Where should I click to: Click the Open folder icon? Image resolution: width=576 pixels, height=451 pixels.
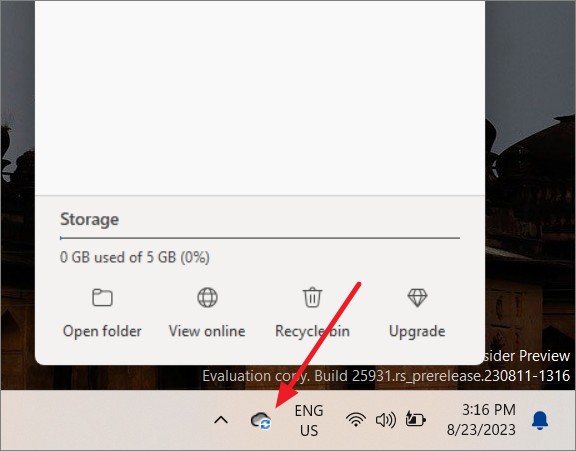pyautogui.click(x=102, y=297)
